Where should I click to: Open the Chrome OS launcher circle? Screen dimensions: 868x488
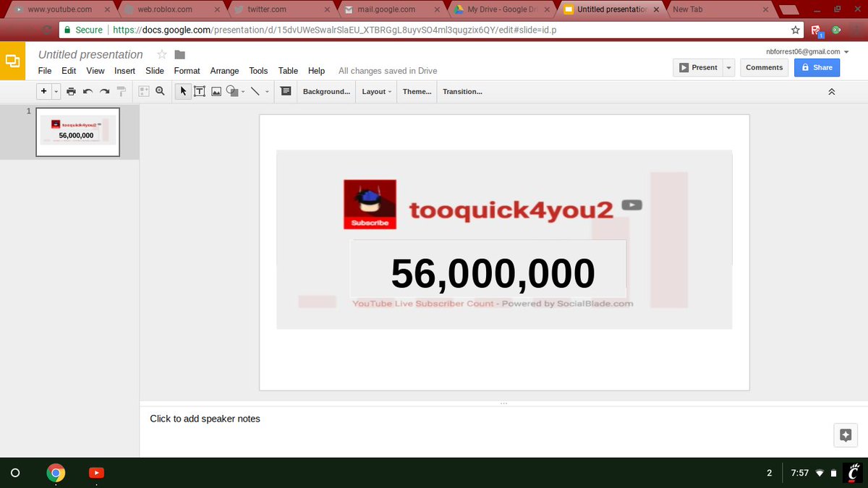coord(15,473)
